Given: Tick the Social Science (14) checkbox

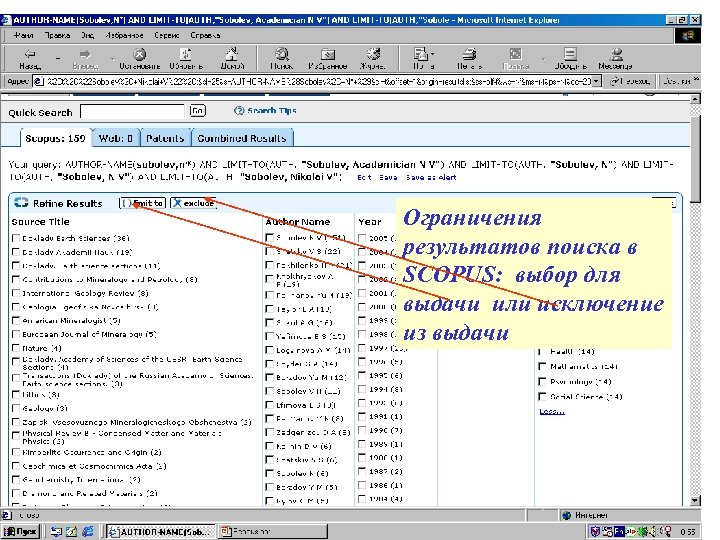Looking at the screenshot, I should (x=542, y=396).
